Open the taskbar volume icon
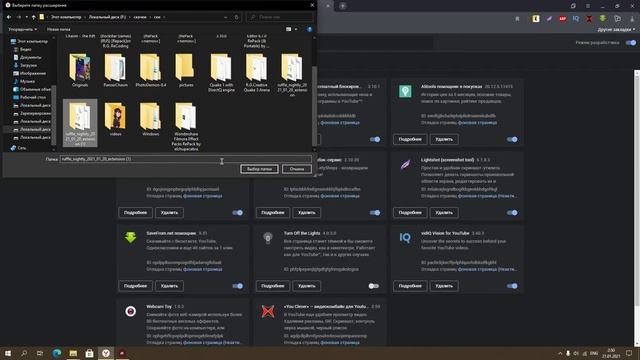This screenshot has height=360, width=640. click(x=576, y=353)
